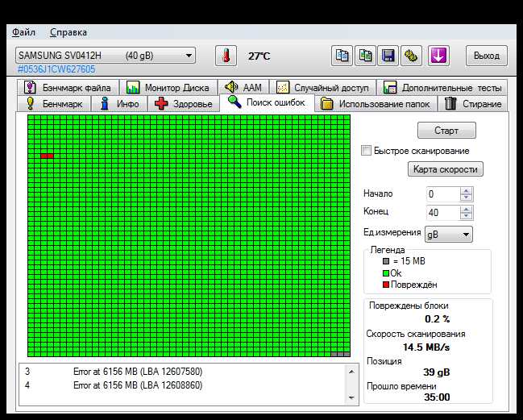Open the Файл menu
This screenshot has width=523, height=420.
[x=23, y=32]
